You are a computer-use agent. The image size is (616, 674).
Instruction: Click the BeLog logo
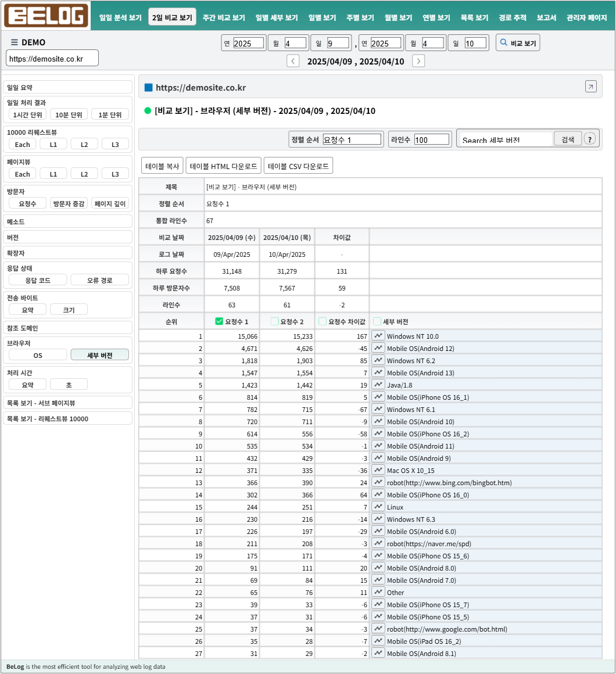[46, 16]
